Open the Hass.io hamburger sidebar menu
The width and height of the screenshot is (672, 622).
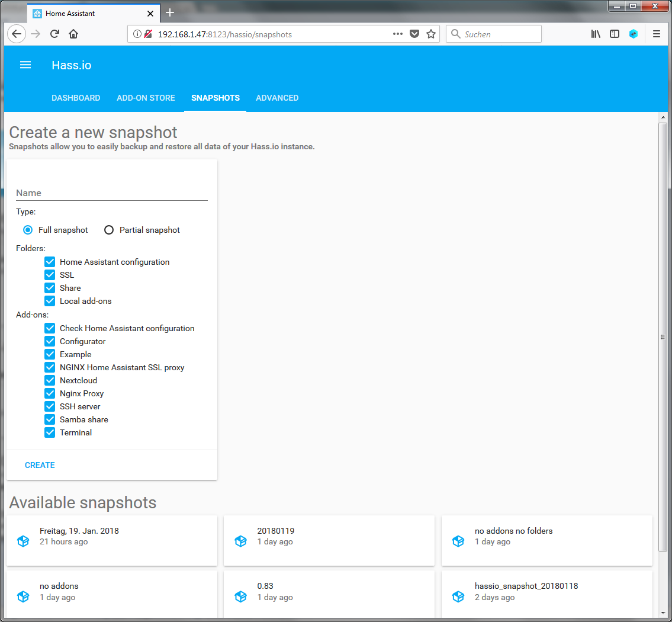25,65
